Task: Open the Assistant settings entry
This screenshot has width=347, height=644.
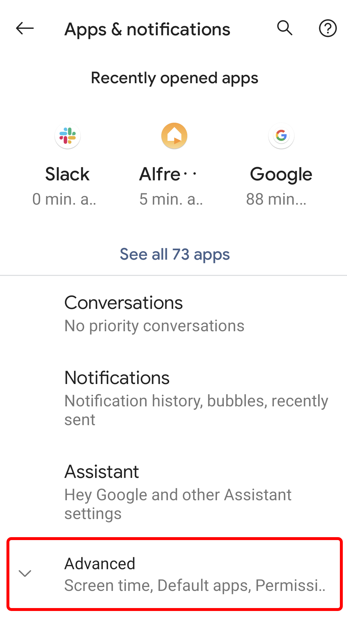Action: [x=173, y=492]
